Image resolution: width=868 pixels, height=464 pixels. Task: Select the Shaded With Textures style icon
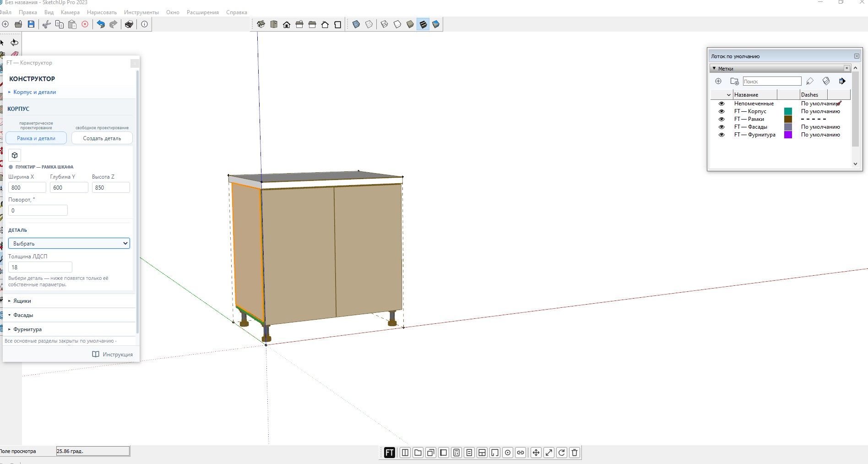423,24
